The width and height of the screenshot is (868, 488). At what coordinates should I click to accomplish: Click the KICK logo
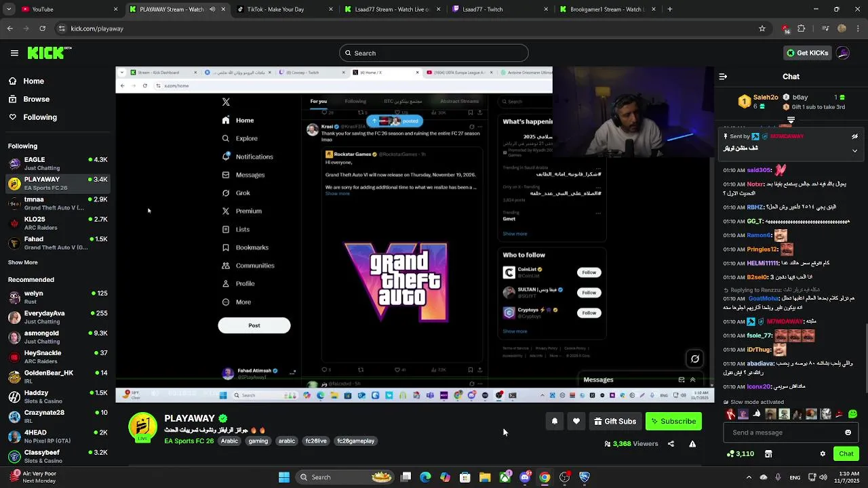pyautogui.click(x=50, y=53)
